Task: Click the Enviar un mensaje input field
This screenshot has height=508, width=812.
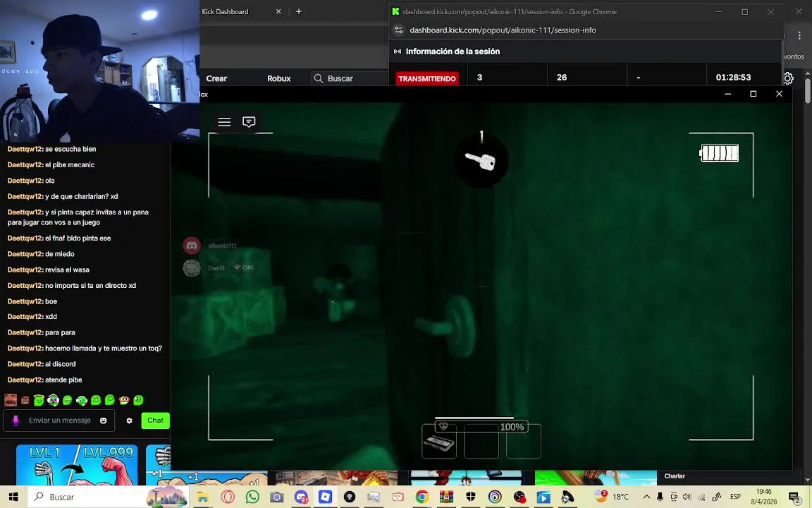Action: tap(59, 421)
